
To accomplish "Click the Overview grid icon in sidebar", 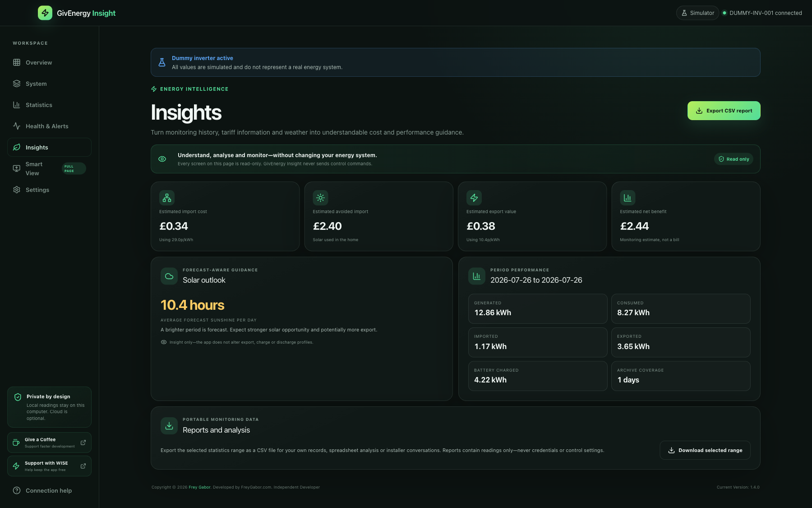I will pyautogui.click(x=17, y=62).
